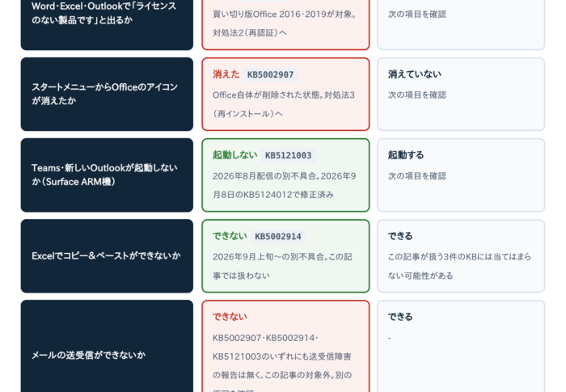566x392 pixels.
Task: Click 次の項目を確認 under 起動する
Action: (417, 176)
